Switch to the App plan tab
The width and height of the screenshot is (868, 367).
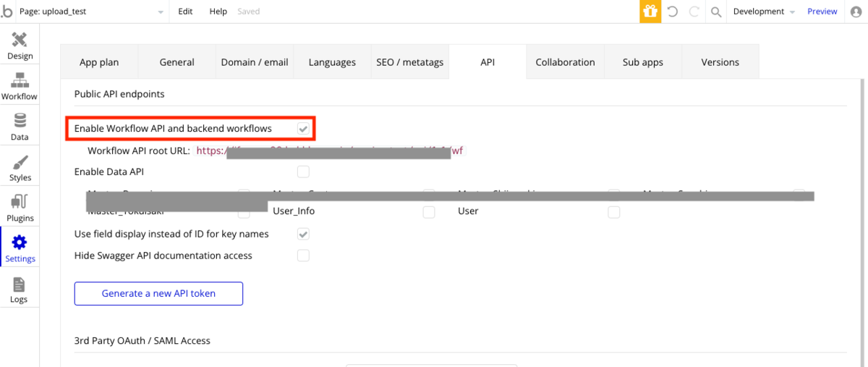click(99, 62)
